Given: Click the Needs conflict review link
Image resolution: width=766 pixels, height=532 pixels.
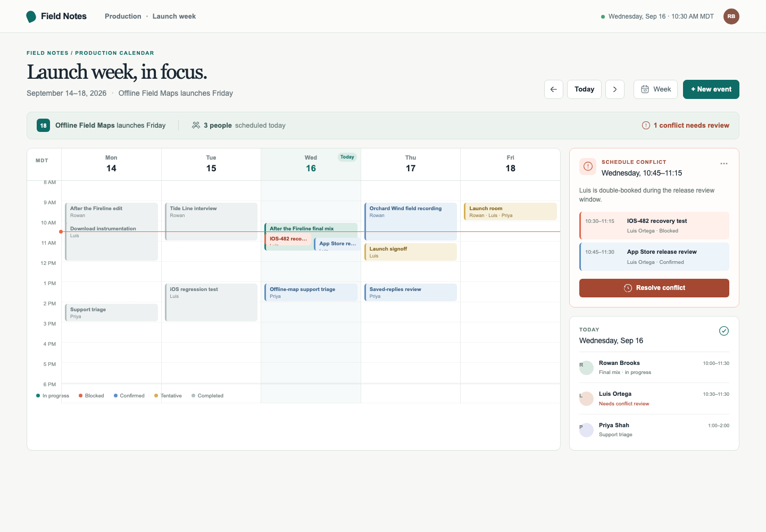Looking at the screenshot, I should click(x=624, y=404).
